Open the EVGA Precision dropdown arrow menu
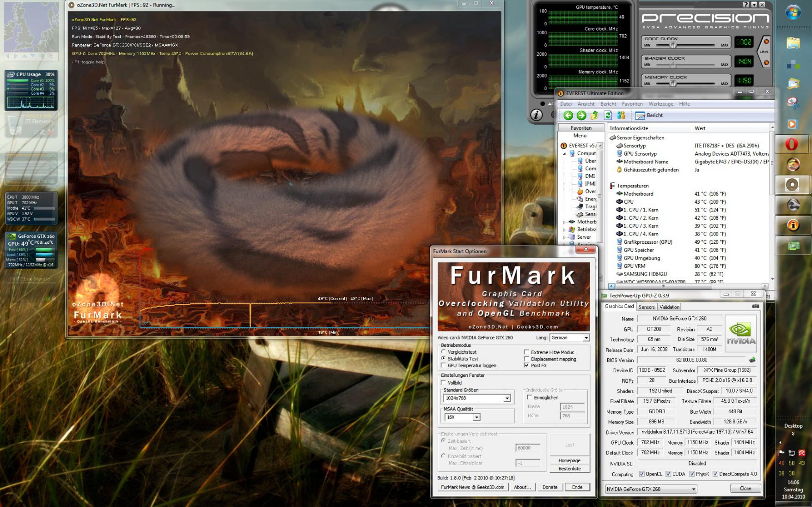This screenshot has width=812, height=507. (x=754, y=4)
